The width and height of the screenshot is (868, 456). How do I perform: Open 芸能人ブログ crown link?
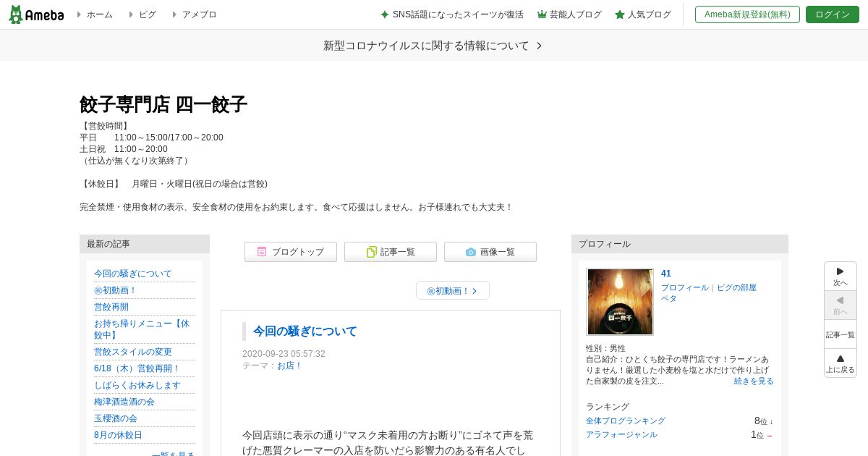[x=569, y=14]
